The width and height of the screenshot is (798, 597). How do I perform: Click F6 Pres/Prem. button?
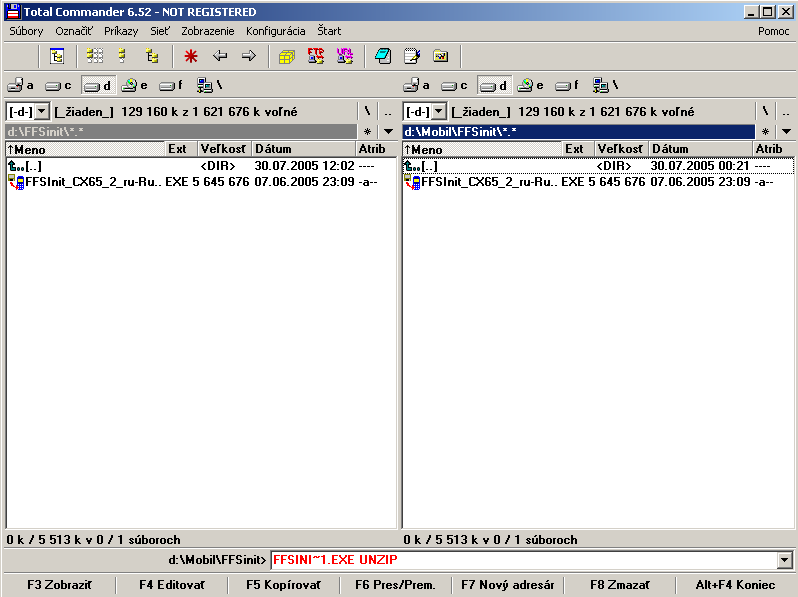click(x=395, y=585)
